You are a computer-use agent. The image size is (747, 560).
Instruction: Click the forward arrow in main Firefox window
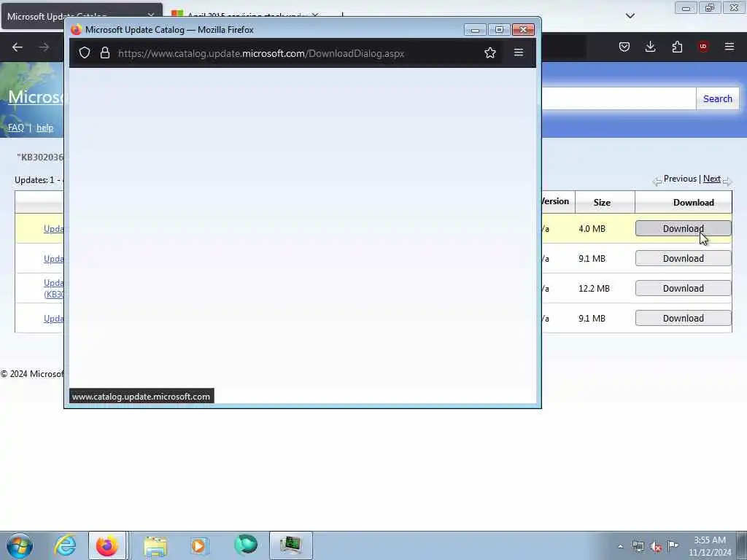44,47
